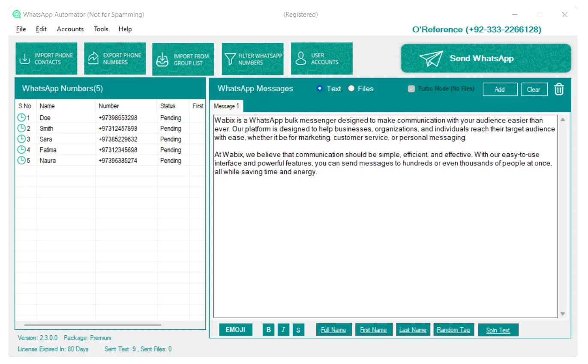Select the number +97398653298

[x=118, y=118]
